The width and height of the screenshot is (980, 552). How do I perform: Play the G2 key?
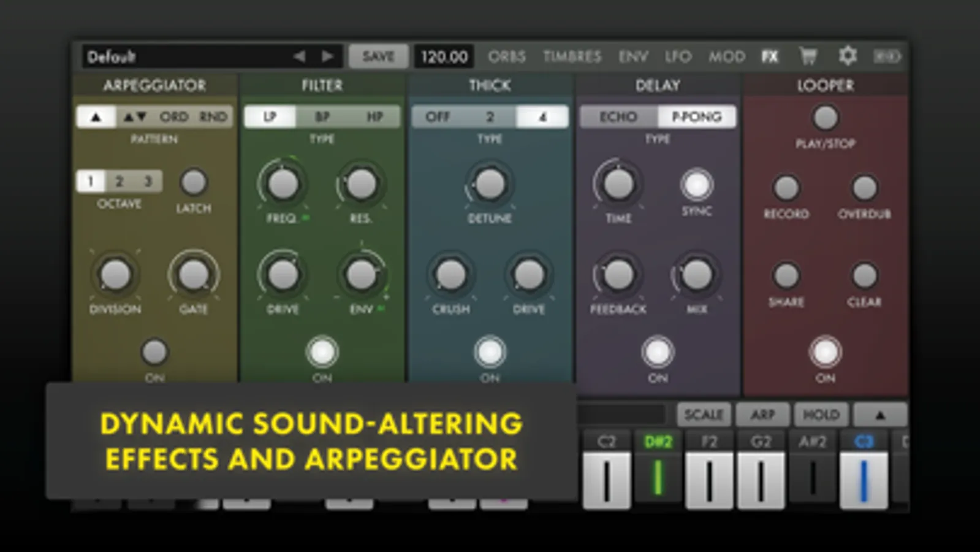click(x=761, y=469)
